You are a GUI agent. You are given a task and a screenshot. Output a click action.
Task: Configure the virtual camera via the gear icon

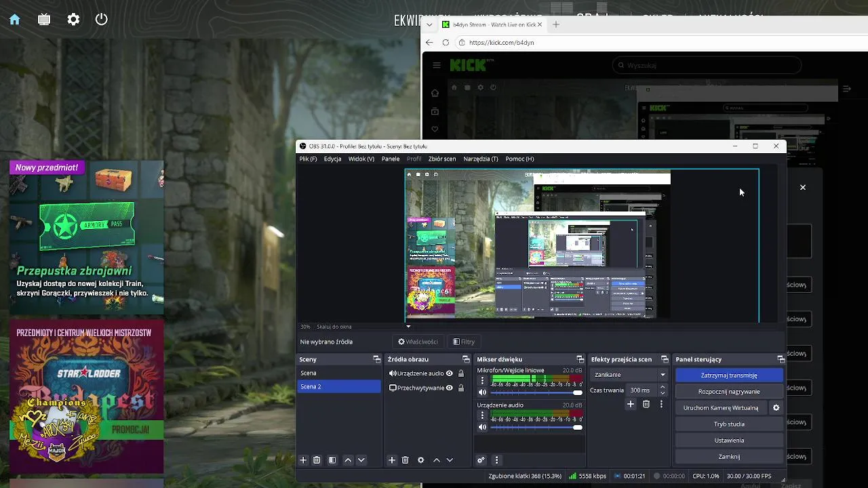[x=776, y=407]
